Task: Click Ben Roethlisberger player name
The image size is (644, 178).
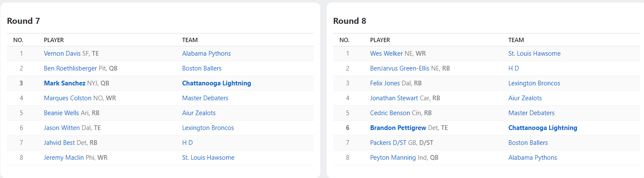Action: click(71, 68)
